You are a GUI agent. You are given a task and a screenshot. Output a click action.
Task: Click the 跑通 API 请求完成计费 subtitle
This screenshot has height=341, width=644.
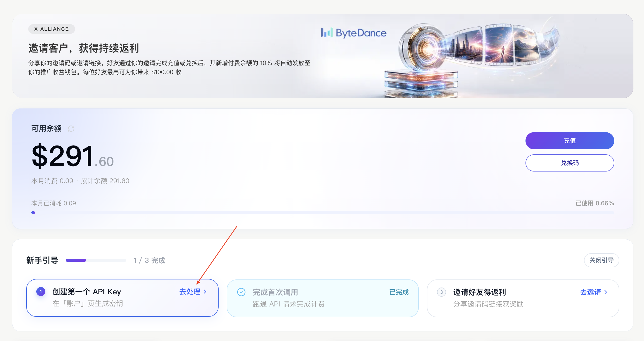pos(289,304)
